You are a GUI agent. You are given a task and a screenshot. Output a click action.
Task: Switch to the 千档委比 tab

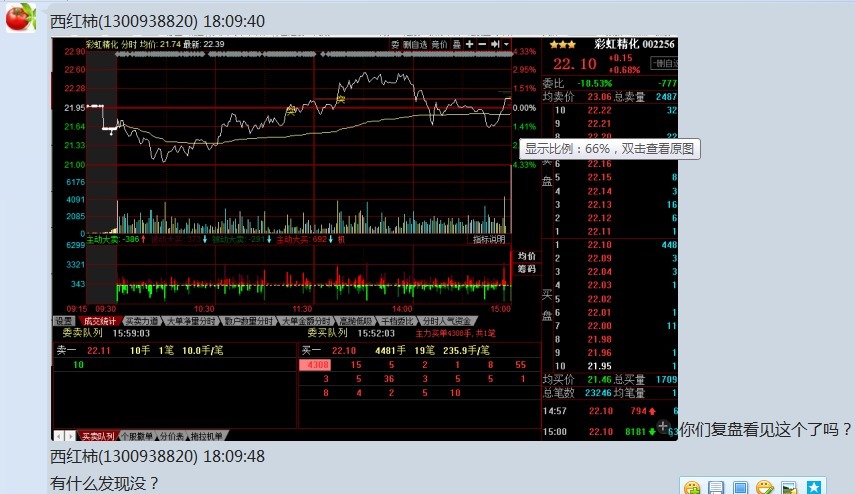point(397,321)
